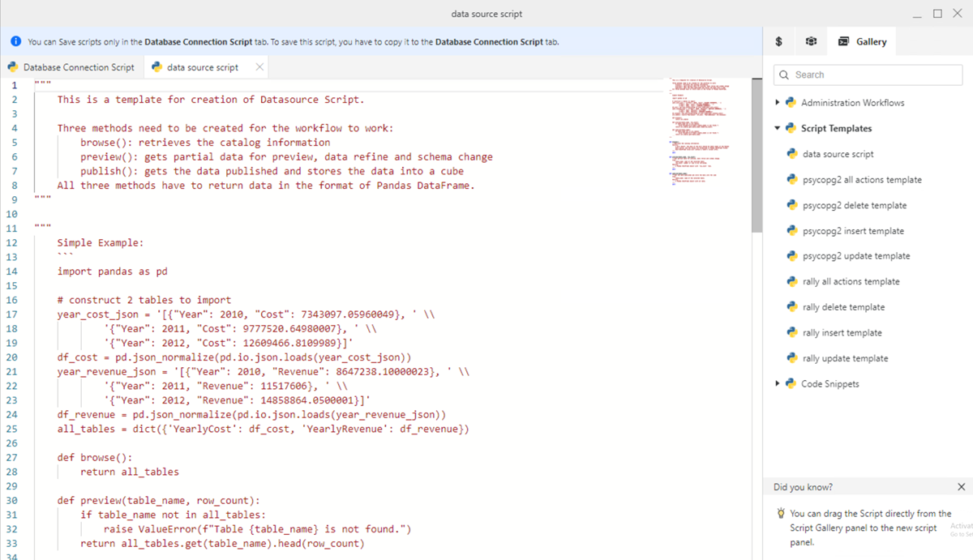This screenshot has height=560, width=973.
Task: Click the info icon in the notification banner
Action: coord(15,41)
